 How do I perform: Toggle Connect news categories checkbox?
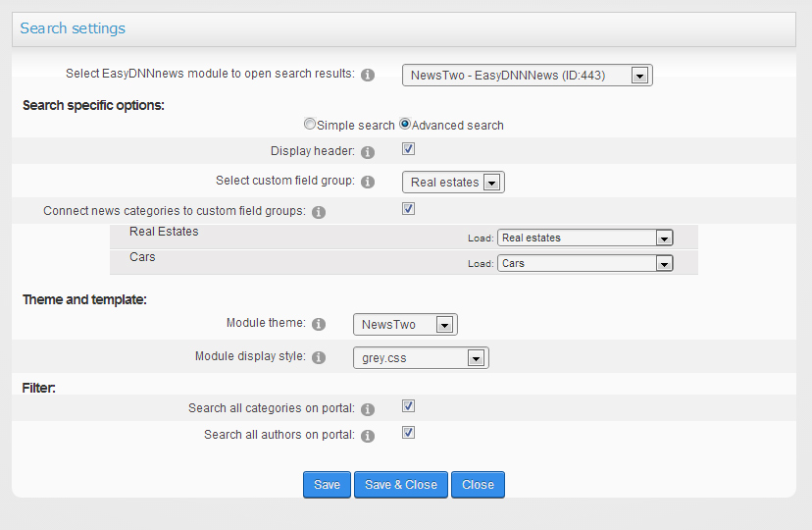tap(408, 209)
